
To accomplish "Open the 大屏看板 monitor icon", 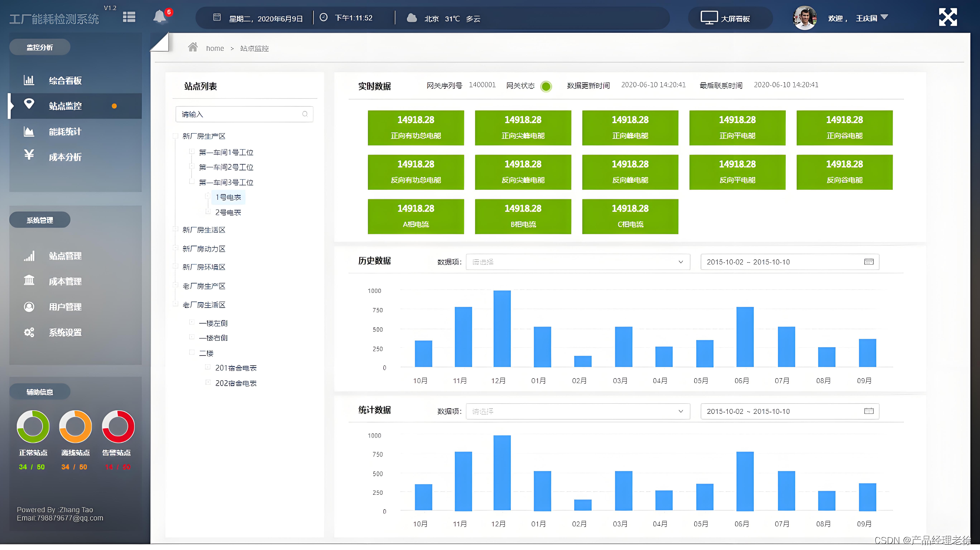I will [709, 18].
